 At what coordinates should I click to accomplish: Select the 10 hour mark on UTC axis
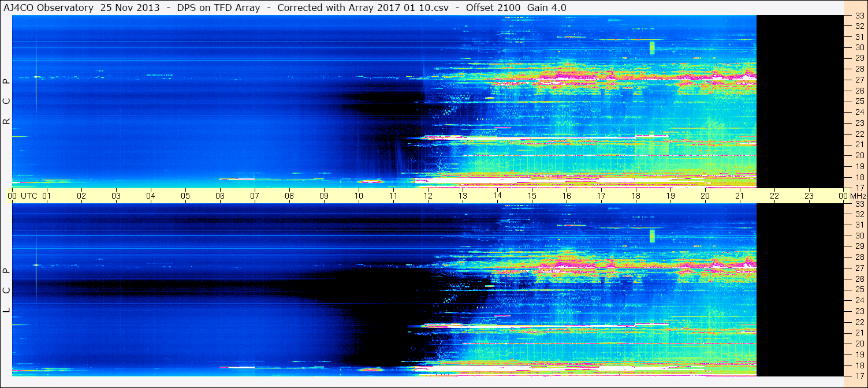coord(359,196)
